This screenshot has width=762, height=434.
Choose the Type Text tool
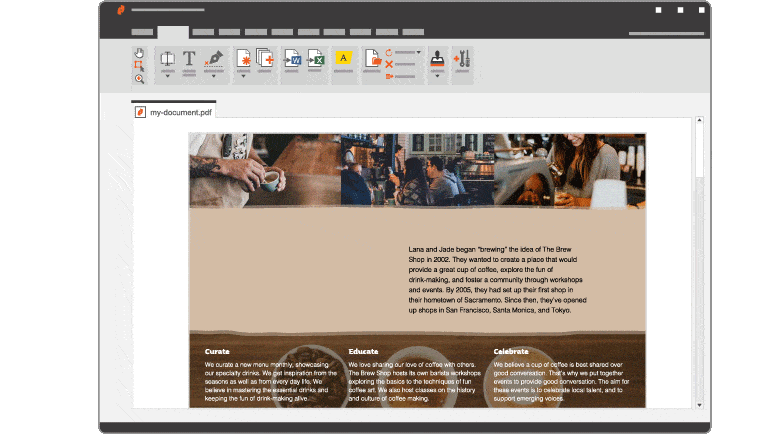pyautogui.click(x=189, y=59)
